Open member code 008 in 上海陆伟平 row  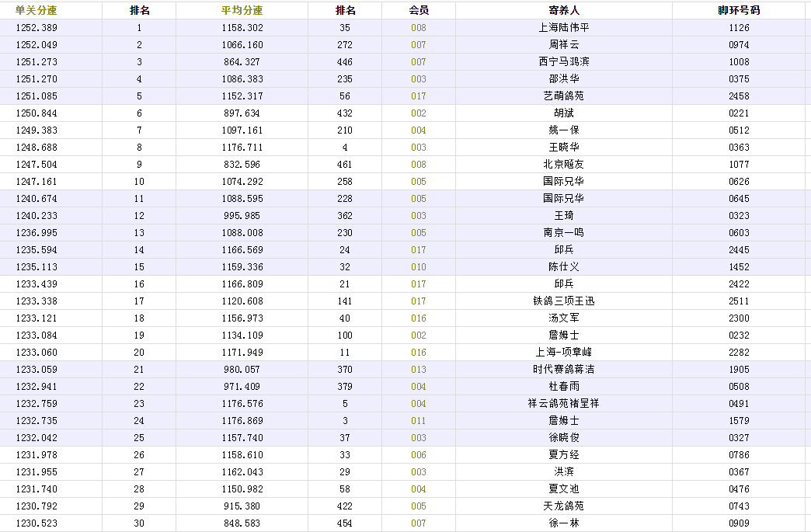[x=419, y=28]
